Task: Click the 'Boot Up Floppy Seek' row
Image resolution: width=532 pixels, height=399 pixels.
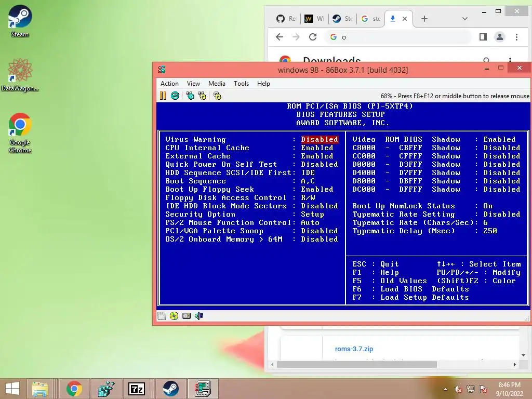Action: (x=249, y=189)
